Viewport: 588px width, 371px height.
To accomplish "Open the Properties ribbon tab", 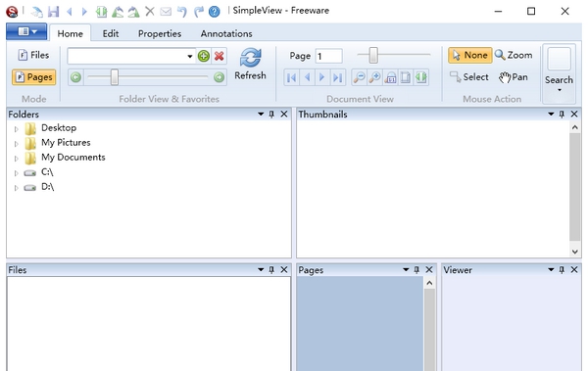I will click(x=160, y=33).
